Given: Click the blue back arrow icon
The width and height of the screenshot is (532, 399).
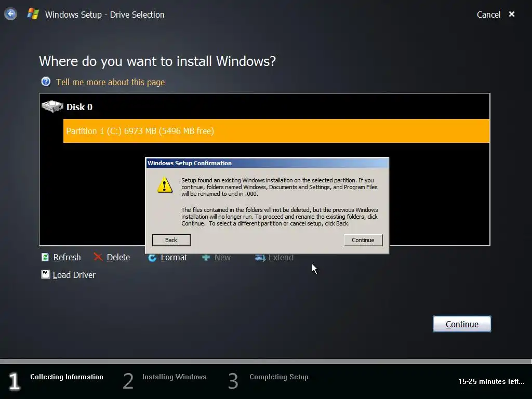Looking at the screenshot, I should (x=10, y=14).
